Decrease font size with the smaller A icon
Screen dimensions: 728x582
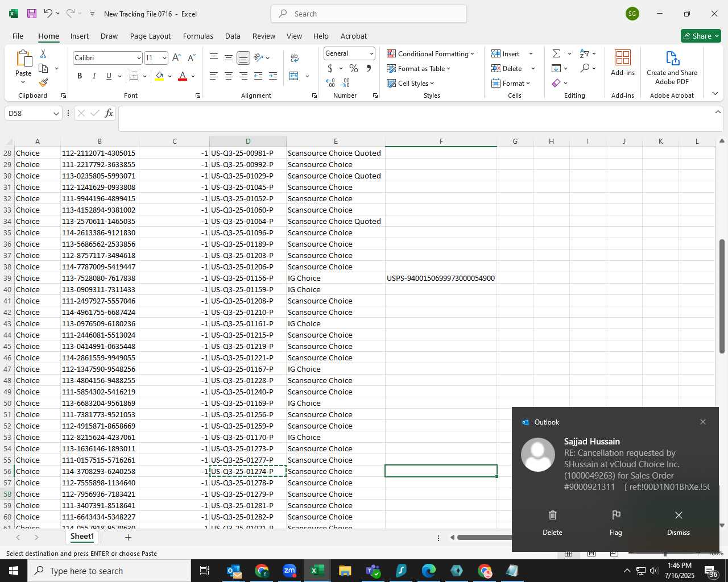click(x=191, y=58)
